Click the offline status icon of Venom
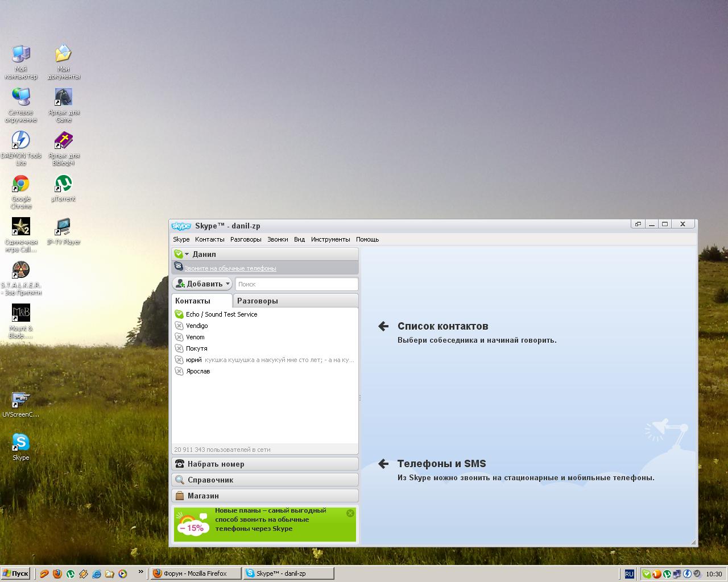Image resolution: width=728 pixels, height=582 pixels. pyautogui.click(x=179, y=337)
